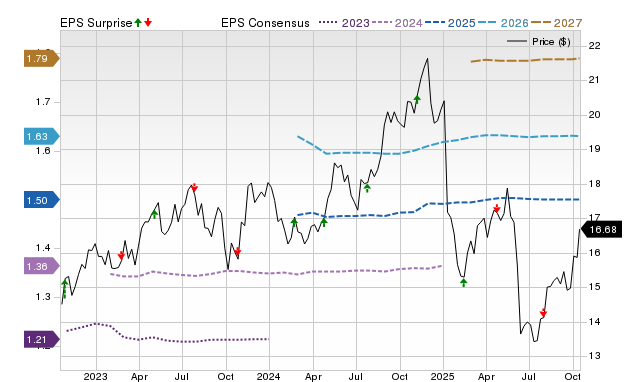Click the 1.3 label on left axis
The image size is (640, 382).
pos(43,297)
